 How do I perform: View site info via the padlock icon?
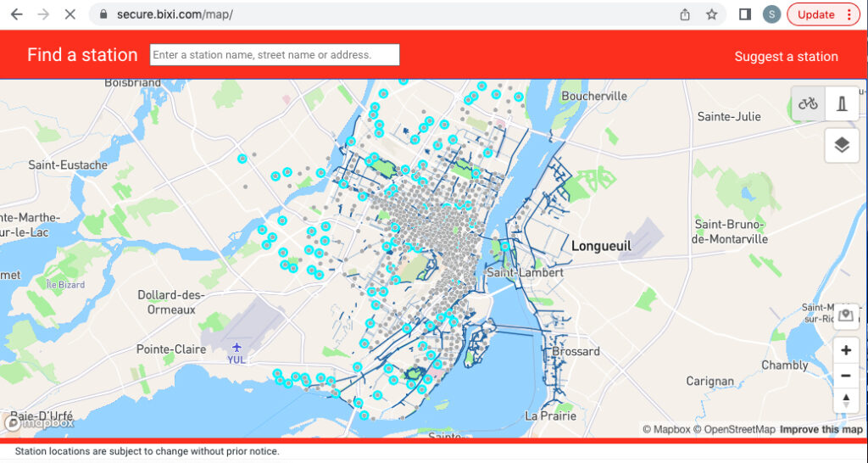[103, 14]
